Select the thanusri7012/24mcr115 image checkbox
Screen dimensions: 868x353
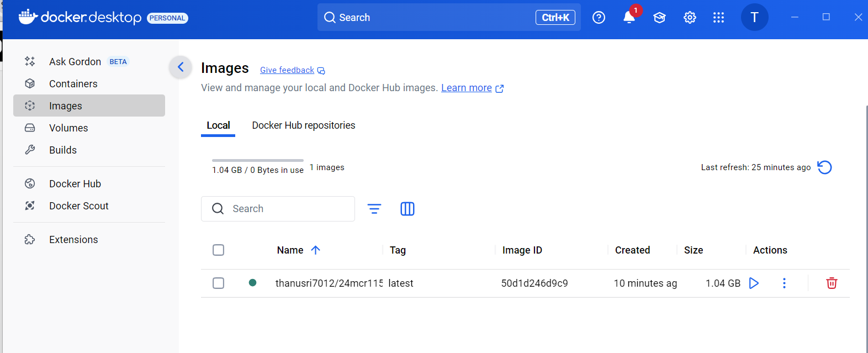[x=219, y=283]
